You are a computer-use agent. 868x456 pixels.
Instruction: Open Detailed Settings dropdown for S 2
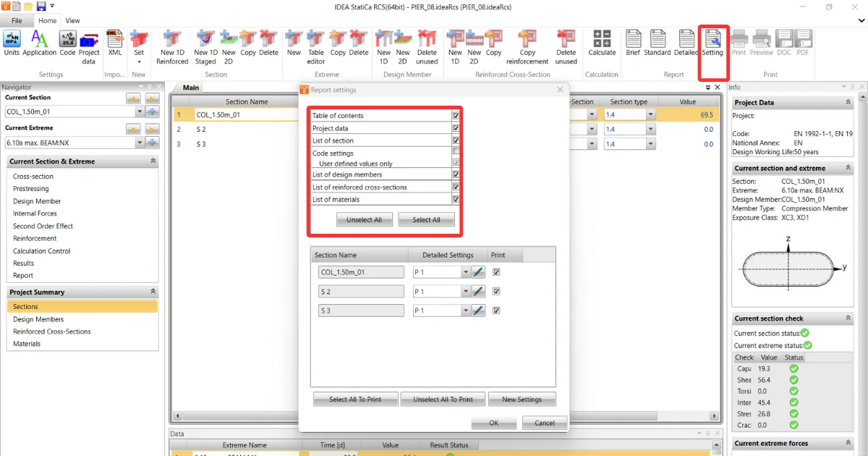465,292
